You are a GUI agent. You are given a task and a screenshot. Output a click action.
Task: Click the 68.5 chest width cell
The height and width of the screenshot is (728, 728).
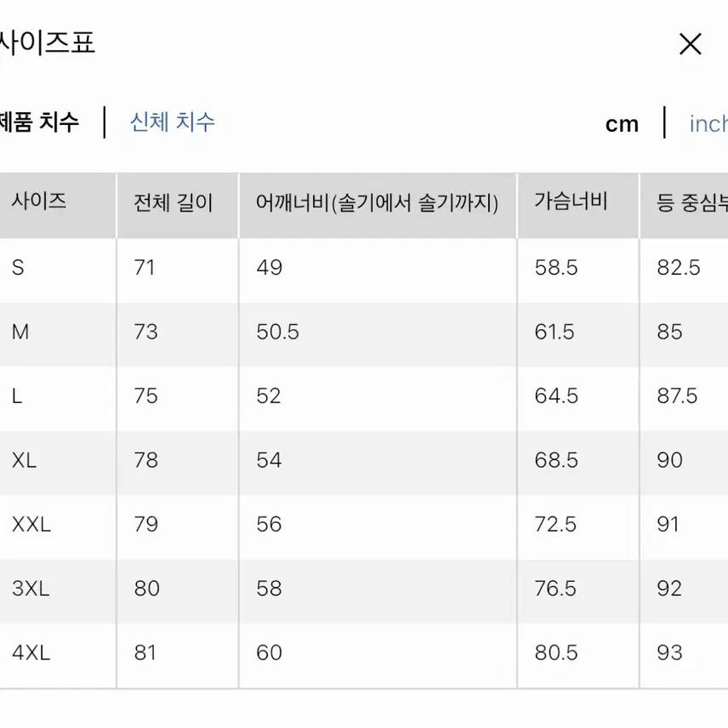556,460
